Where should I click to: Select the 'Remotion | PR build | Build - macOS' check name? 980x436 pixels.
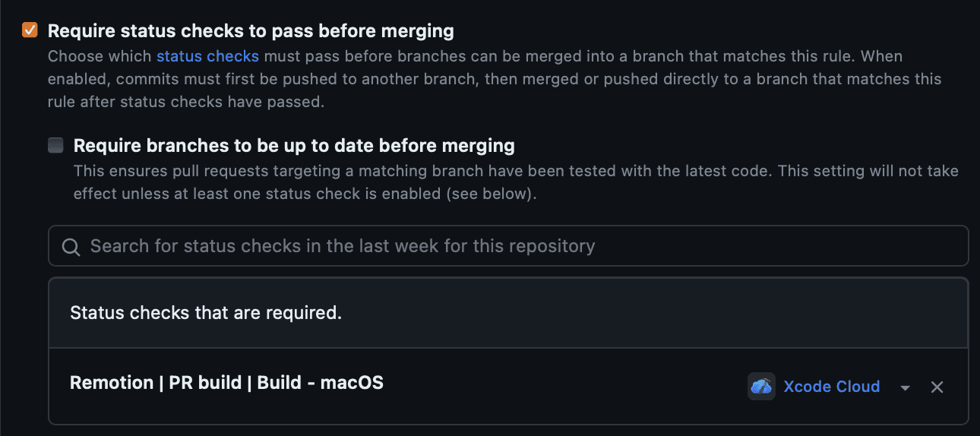tap(226, 383)
